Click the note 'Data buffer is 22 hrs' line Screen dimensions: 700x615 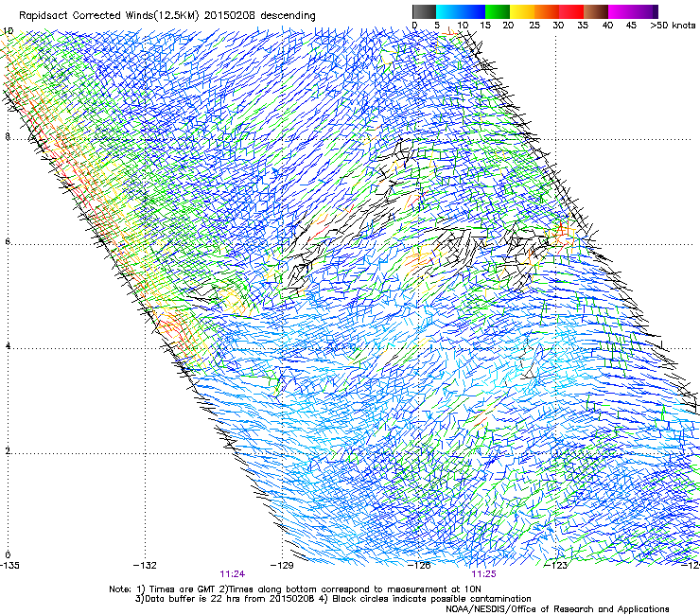tap(333, 599)
